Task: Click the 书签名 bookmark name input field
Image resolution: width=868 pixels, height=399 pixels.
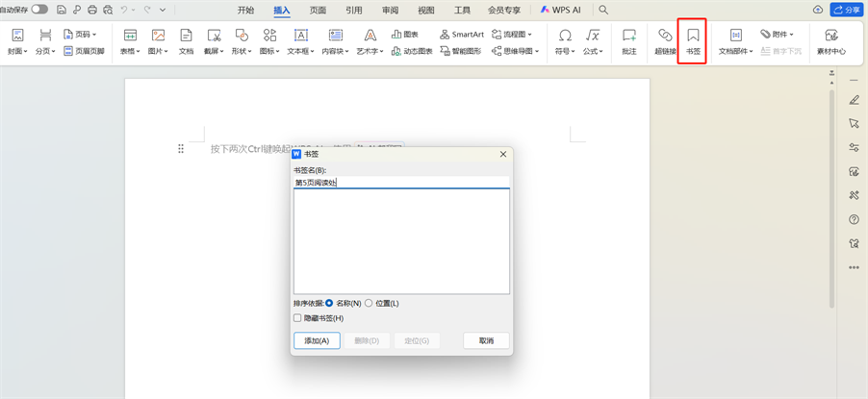Action: [401, 182]
